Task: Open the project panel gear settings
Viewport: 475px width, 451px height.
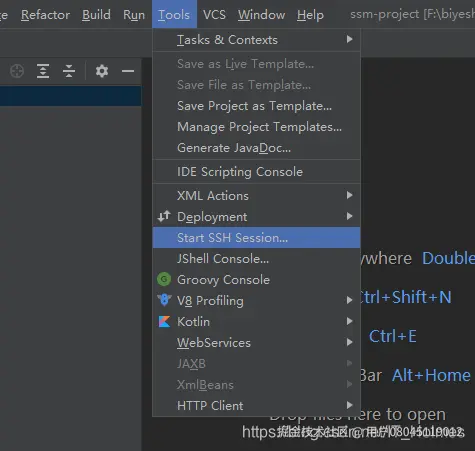Action: (102, 71)
